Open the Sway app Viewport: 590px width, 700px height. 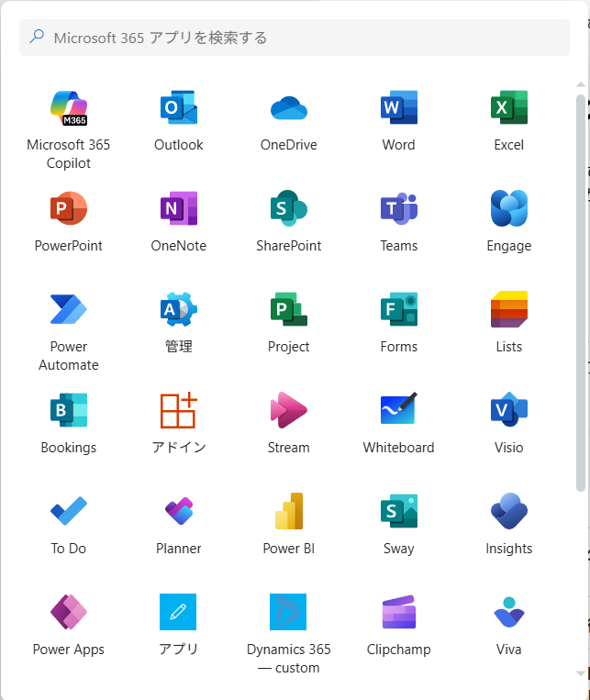[399, 511]
